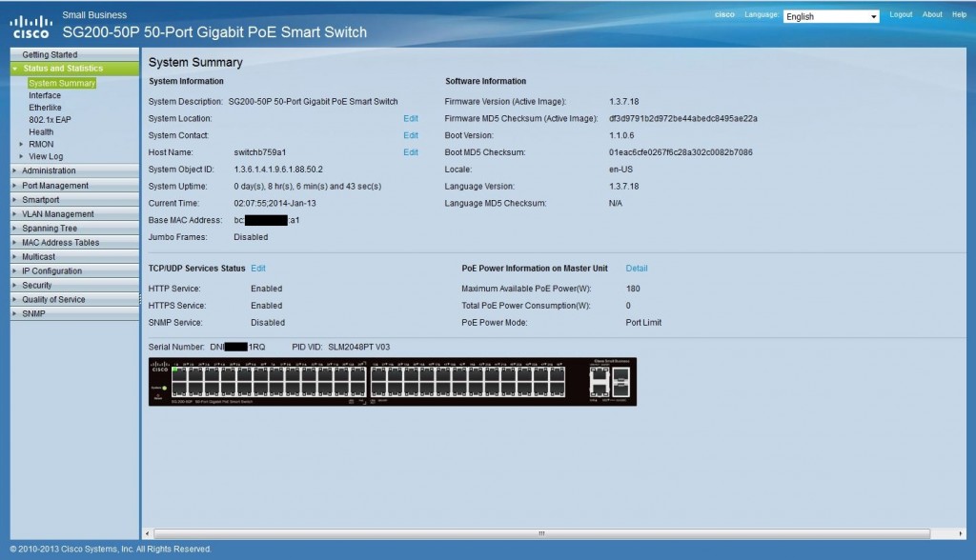Edit the Host Name

(x=411, y=151)
